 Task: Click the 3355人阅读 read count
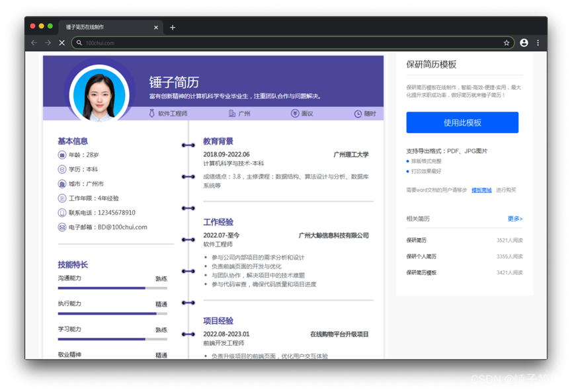point(509,256)
